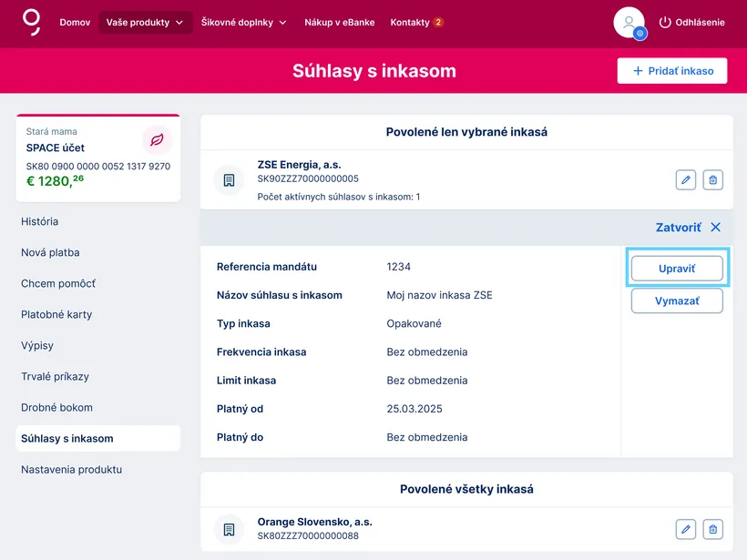Expand the Šikovné doplnky dropdown
747x560 pixels.
(243, 22)
